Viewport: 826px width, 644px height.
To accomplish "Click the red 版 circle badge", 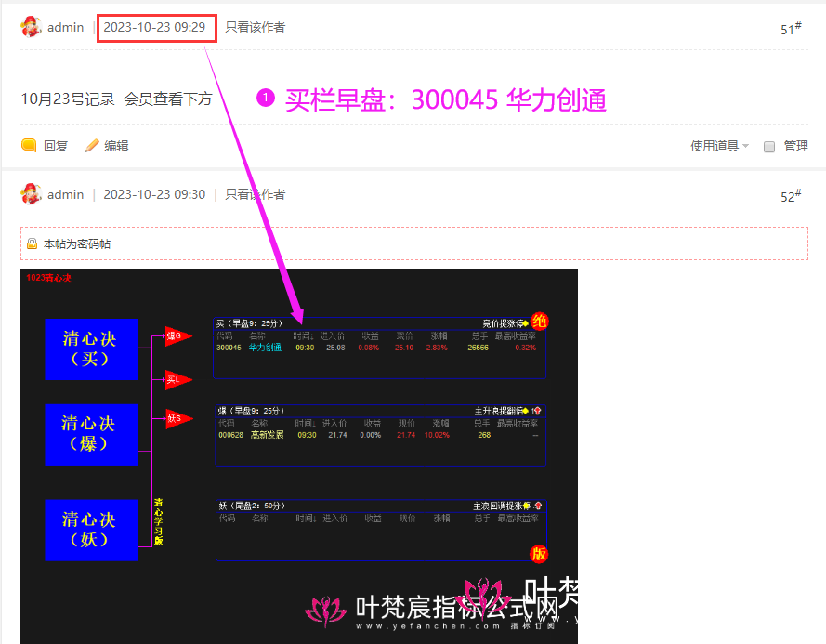I will [x=538, y=554].
